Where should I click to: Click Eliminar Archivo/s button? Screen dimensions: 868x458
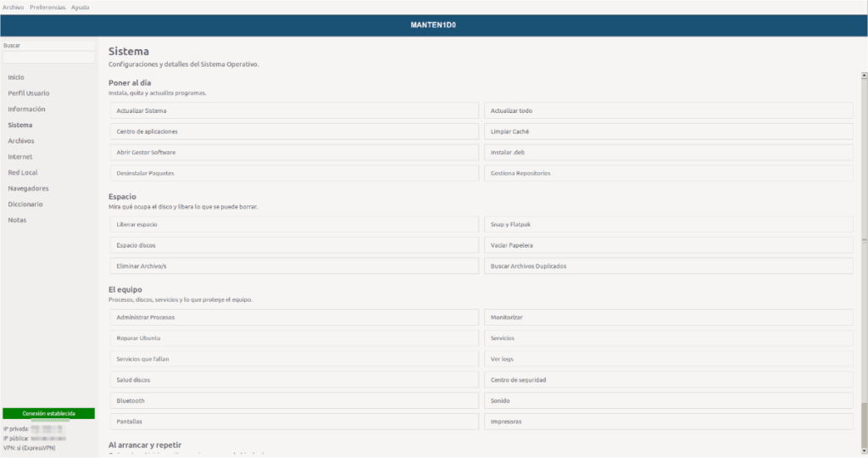pyautogui.click(x=294, y=265)
